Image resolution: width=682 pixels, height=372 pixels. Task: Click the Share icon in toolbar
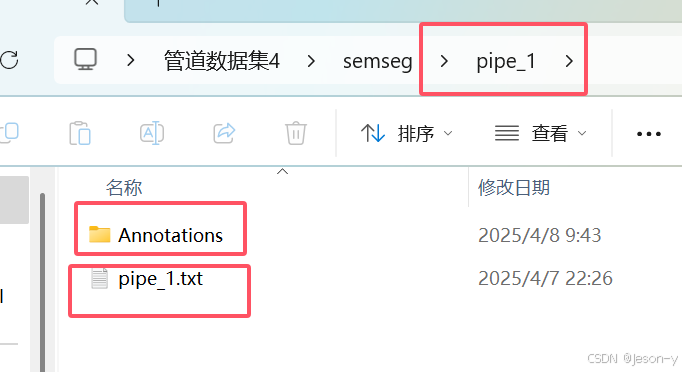[224, 133]
